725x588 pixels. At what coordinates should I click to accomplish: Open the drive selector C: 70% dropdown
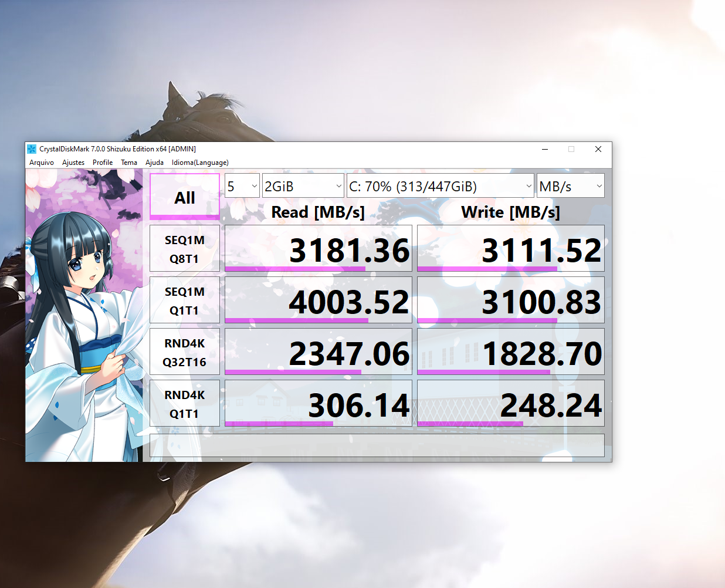coord(441,186)
